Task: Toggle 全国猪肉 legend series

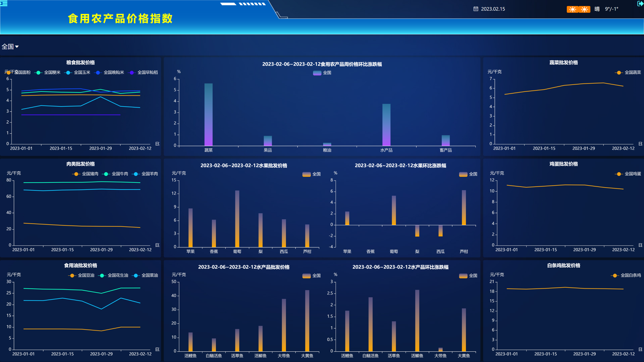Action: pos(85,174)
